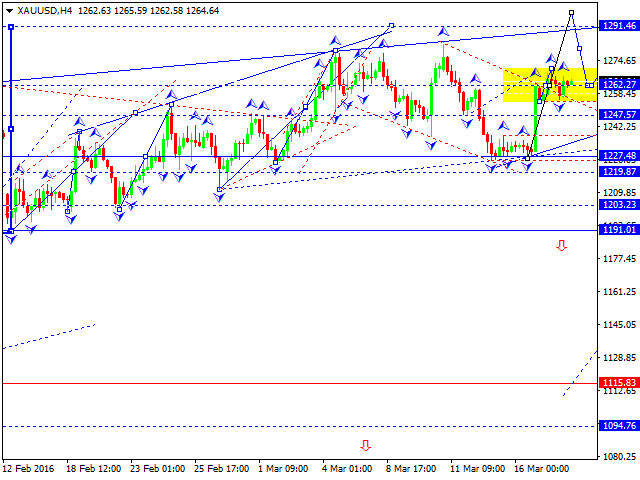The width and height of the screenshot is (640, 480).
Task: Click the red down arrow below 1191.01
Action: 562,245
